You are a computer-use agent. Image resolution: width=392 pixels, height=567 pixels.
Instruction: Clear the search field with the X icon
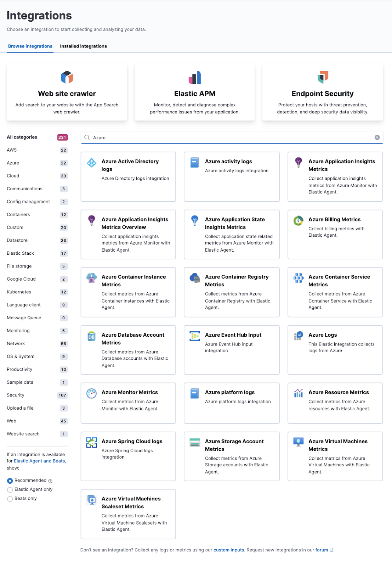click(x=377, y=137)
